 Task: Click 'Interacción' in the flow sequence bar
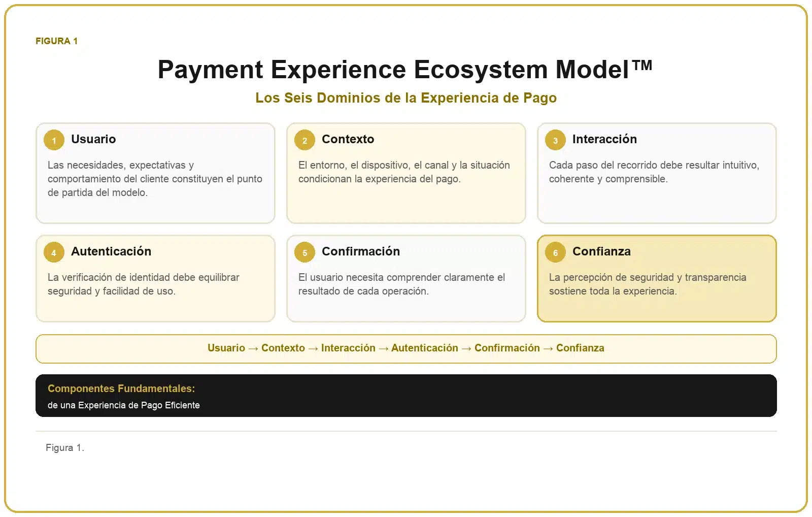point(348,348)
